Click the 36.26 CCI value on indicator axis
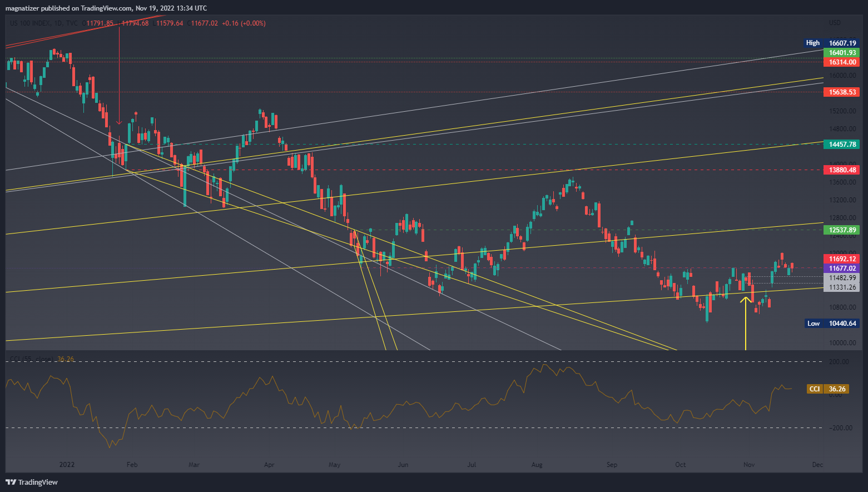This screenshot has width=868, height=492. (x=837, y=389)
